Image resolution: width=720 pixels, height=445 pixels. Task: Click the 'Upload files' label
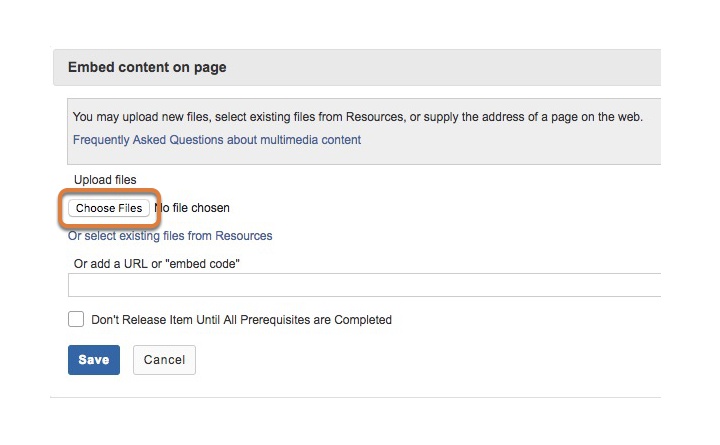click(105, 180)
